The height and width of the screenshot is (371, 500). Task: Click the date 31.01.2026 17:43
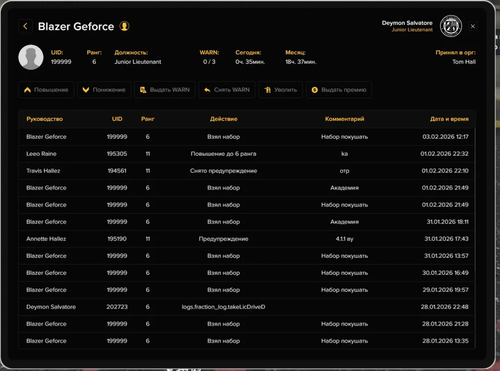(x=446, y=239)
